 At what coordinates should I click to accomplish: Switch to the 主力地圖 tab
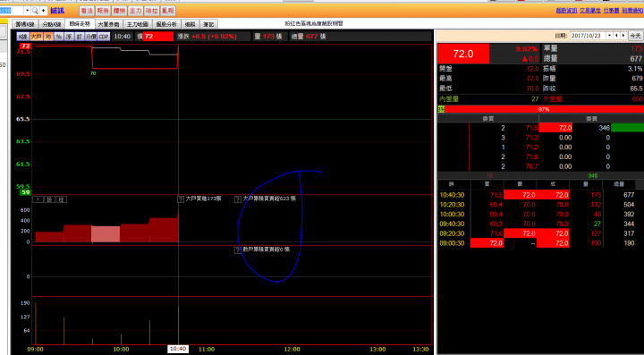click(137, 24)
